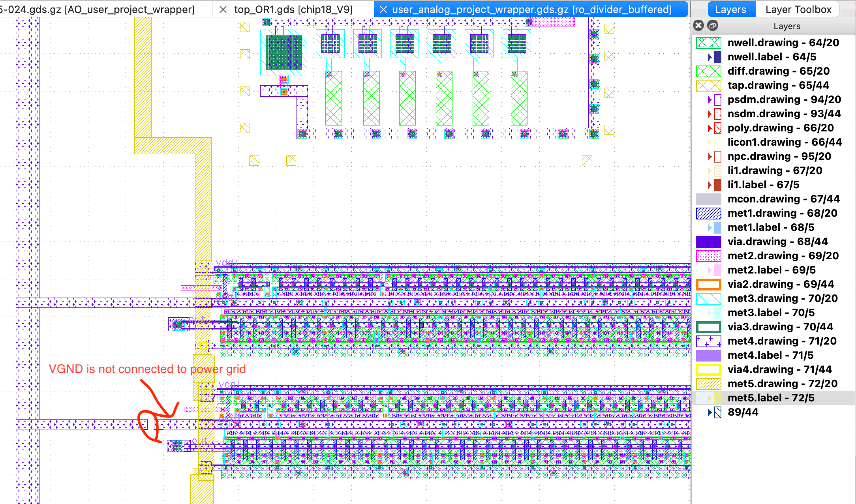Select the met1.drawing - 68/20 layer

(x=782, y=213)
